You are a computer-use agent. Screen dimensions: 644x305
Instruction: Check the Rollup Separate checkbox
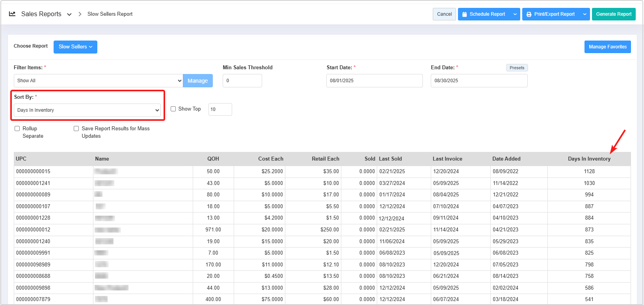click(x=17, y=129)
